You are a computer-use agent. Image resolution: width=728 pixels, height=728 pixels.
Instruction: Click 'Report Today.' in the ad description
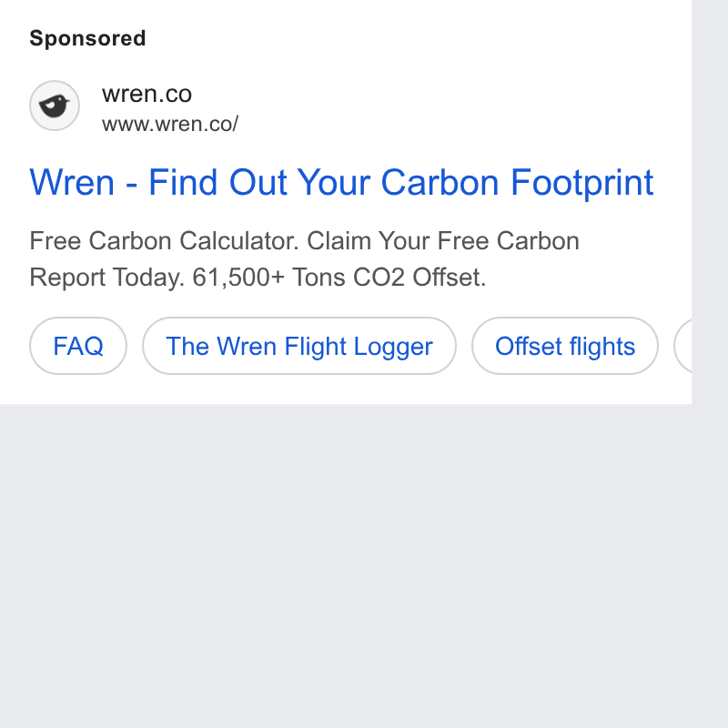pyautogui.click(x=107, y=278)
